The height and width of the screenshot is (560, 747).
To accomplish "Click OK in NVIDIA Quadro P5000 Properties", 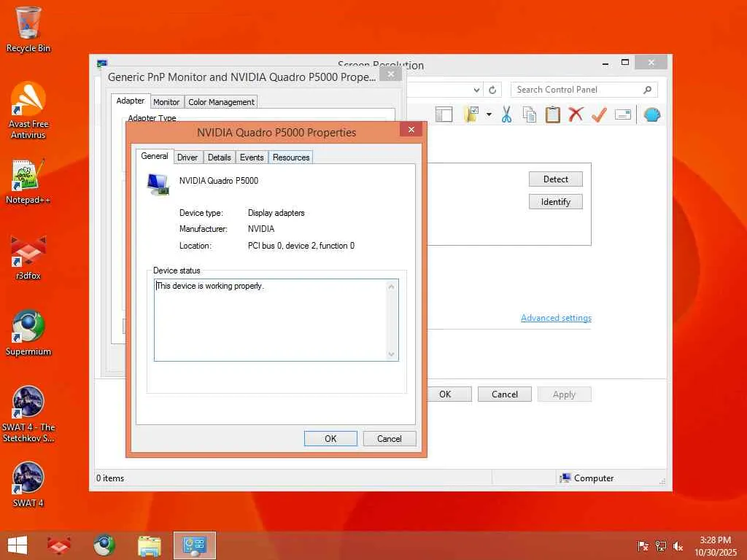I will pyautogui.click(x=330, y=438).
